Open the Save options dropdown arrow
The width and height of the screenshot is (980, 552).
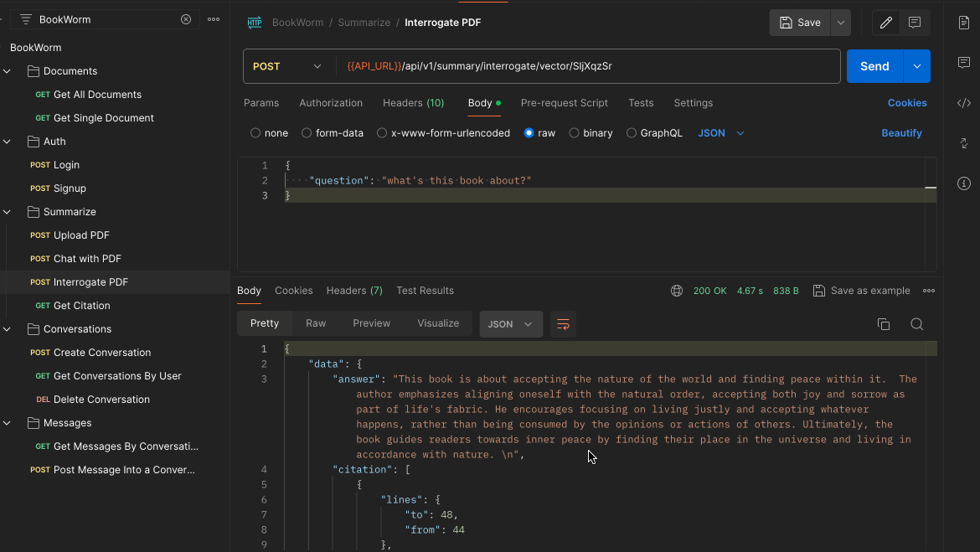point(841,23)
